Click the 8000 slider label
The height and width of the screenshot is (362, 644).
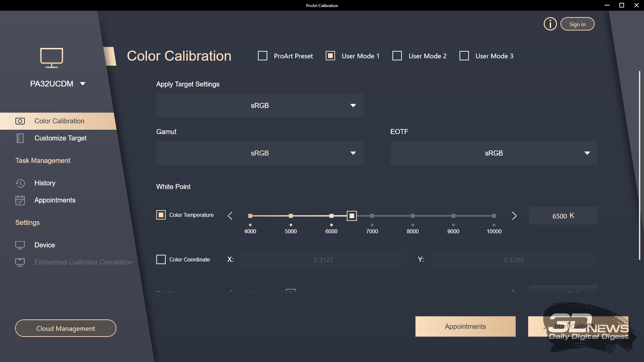(x=413, y=231)
